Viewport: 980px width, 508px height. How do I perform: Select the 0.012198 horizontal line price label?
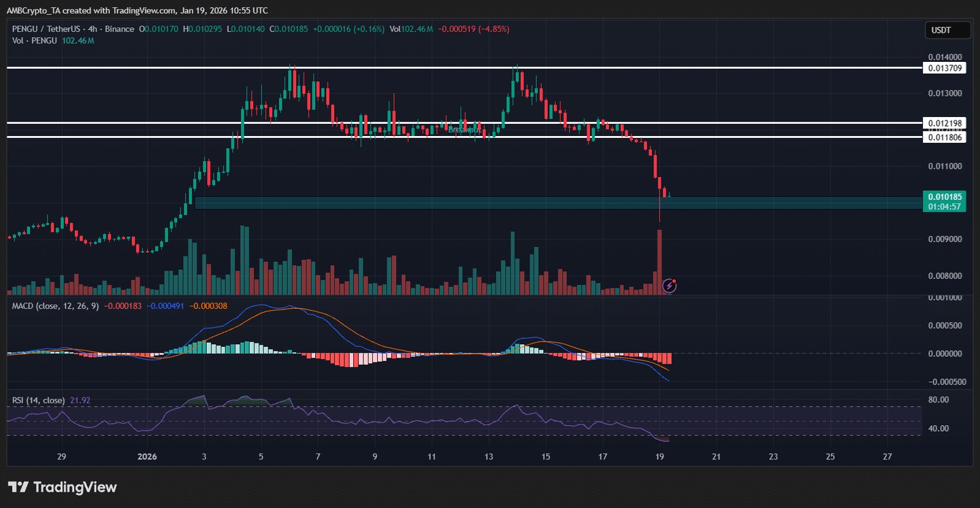tap(944, 123)
